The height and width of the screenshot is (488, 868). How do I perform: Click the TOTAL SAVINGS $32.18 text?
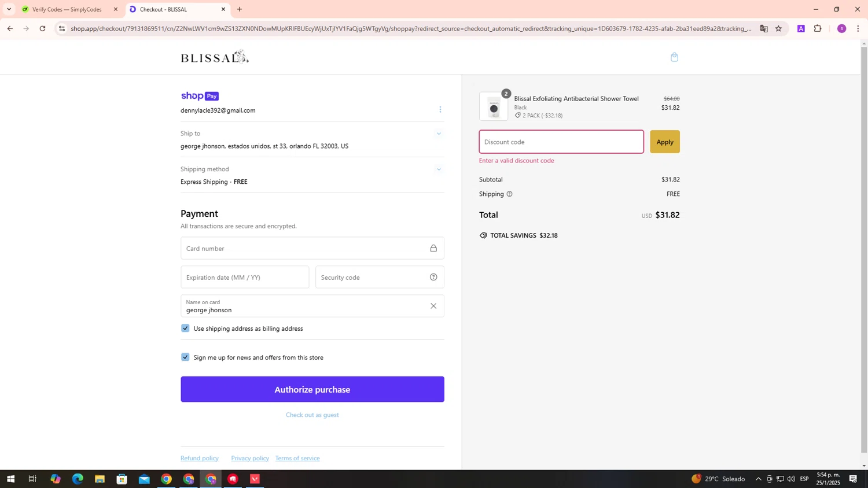(524, 235)
